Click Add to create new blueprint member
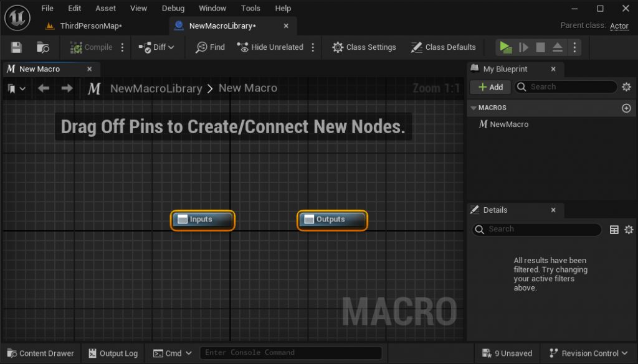Viewport: 638px width, 364px height. click(x=490, y=86)
